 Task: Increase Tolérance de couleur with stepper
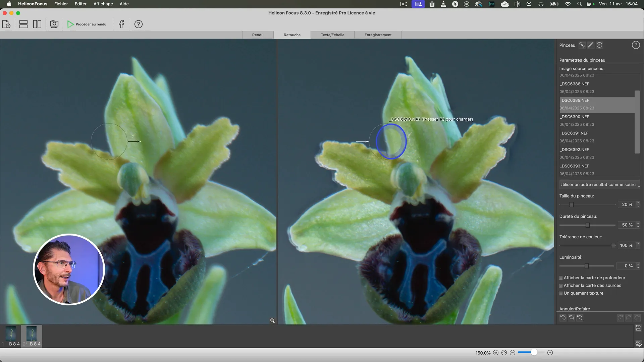pyautogui.click(x=638, y=244)
